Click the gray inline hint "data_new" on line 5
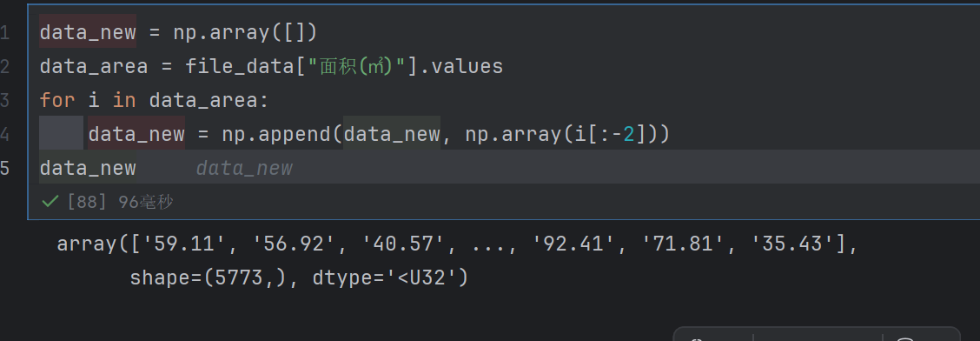The width and height of the screenshot is (980, 341). 244,168
